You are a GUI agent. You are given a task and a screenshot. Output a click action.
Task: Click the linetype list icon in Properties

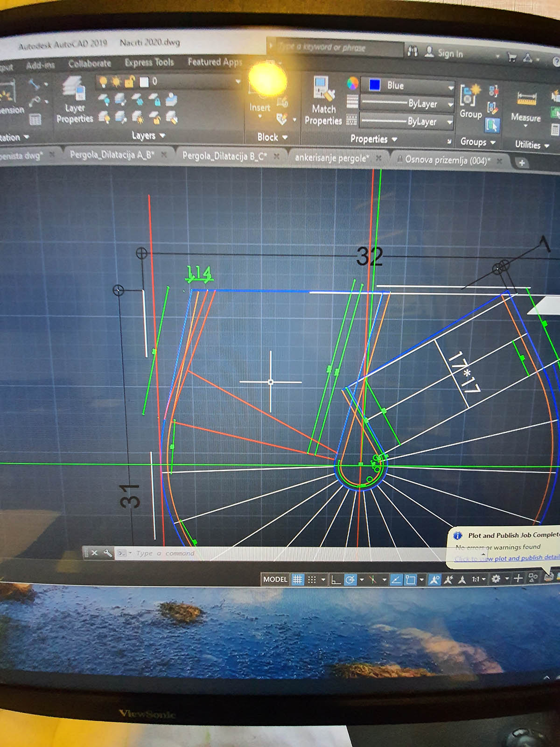[x=352, y=120]
